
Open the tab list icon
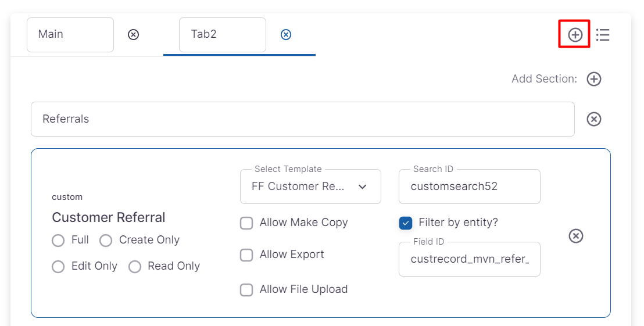click(603, 35)
